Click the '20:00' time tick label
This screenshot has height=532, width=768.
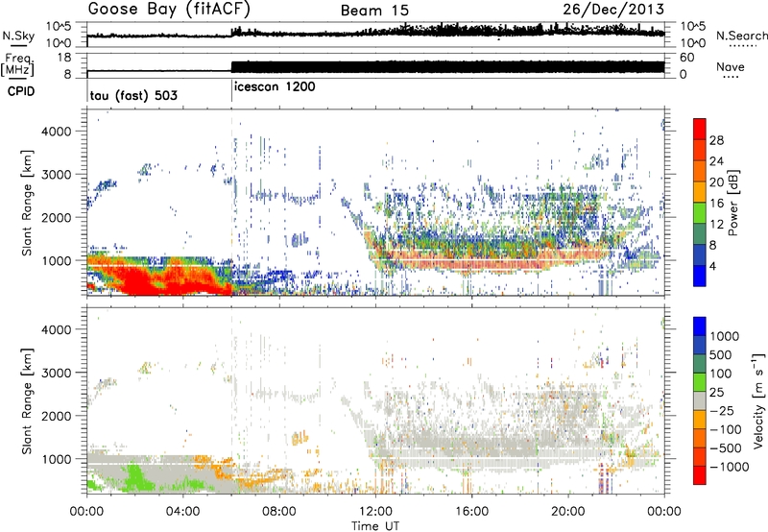pos(567,512)
